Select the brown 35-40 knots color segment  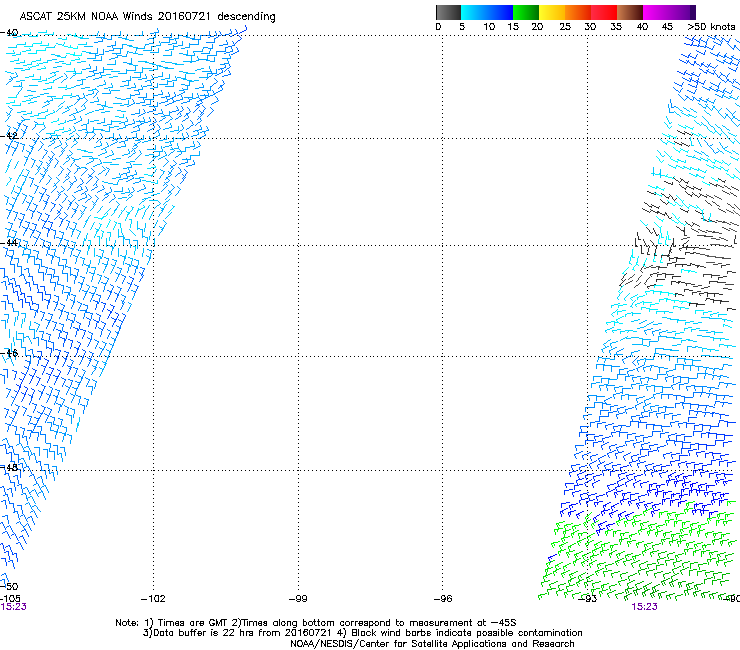tap(630, 12)
